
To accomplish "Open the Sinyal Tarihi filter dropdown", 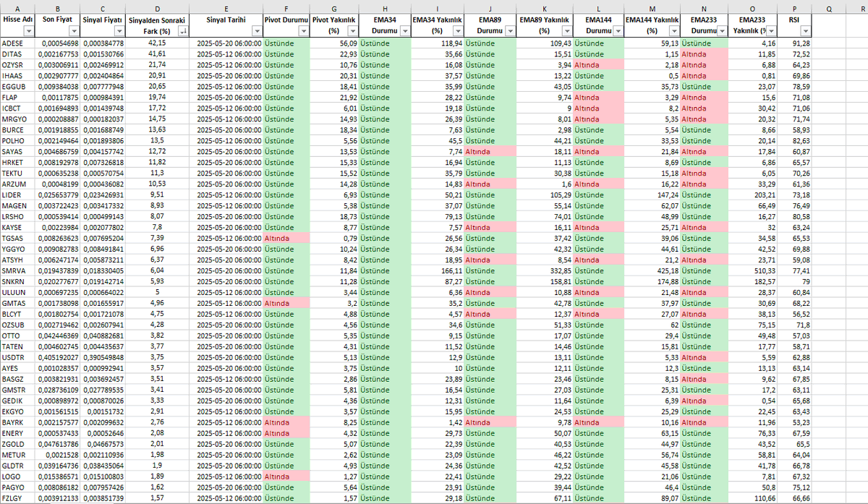I will [256, 32].
